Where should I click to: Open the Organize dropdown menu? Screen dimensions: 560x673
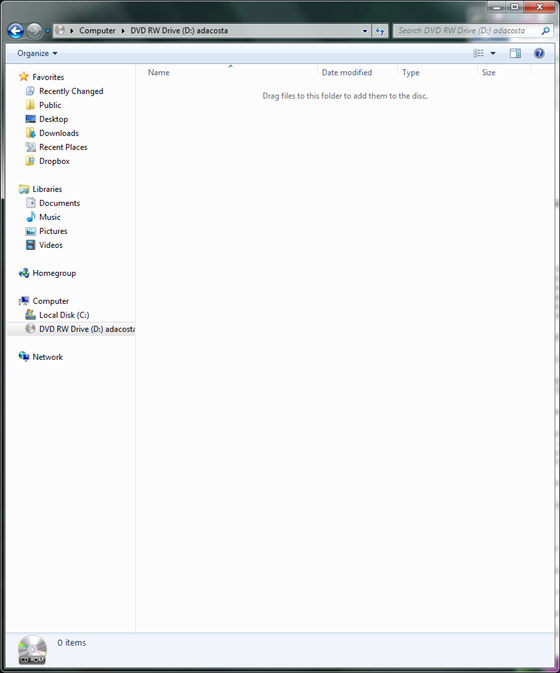(x=37, y=53)
